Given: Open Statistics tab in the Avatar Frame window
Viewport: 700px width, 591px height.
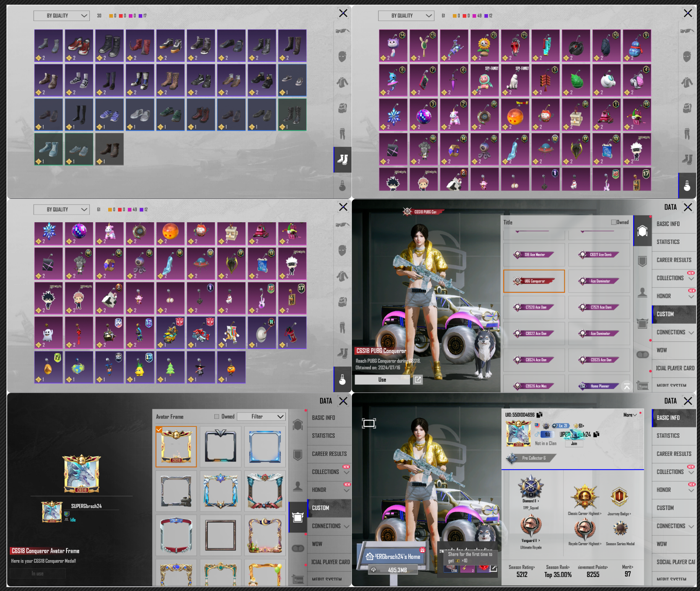Looking at the screenshot, I should (329, 436).
